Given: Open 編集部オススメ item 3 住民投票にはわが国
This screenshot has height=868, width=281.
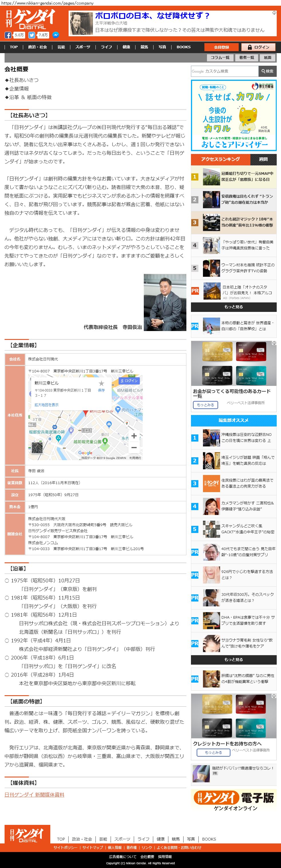Looking at the screenshot, I should [234, 484].
